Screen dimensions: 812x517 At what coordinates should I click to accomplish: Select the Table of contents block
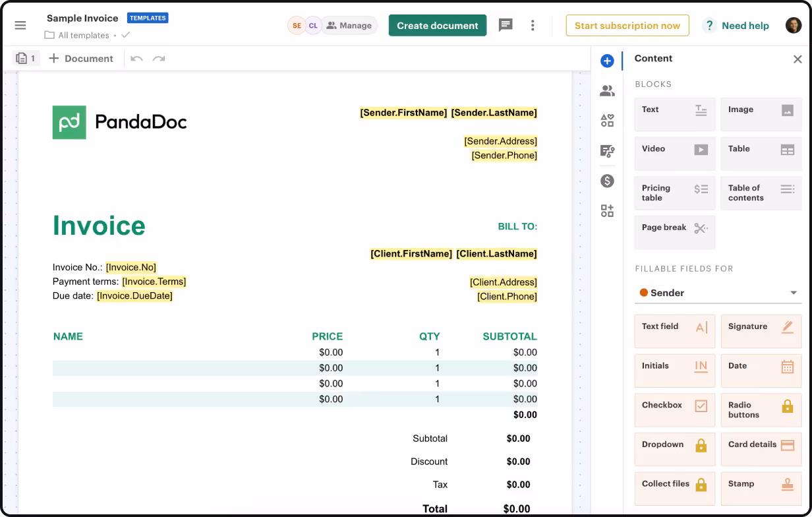click(x=761, y=193)
